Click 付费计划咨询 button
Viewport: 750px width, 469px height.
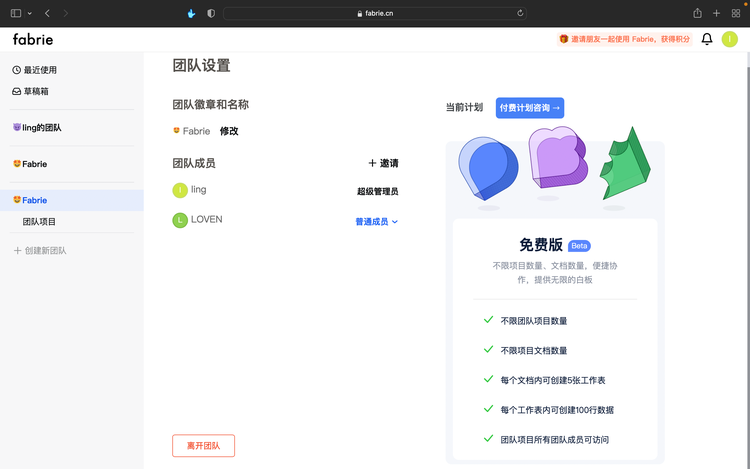pos(530,108)
